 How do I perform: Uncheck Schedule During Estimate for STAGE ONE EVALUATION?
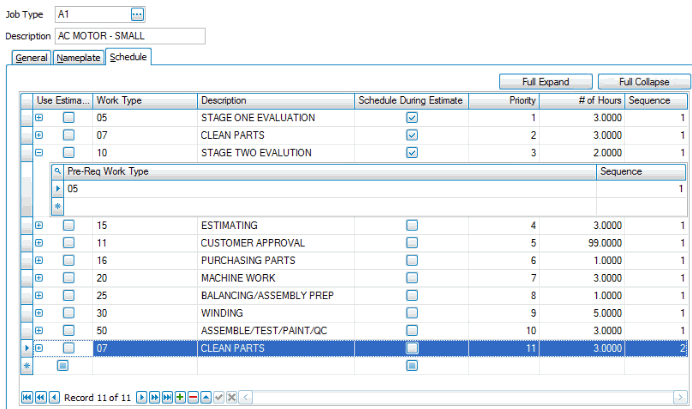412,118
